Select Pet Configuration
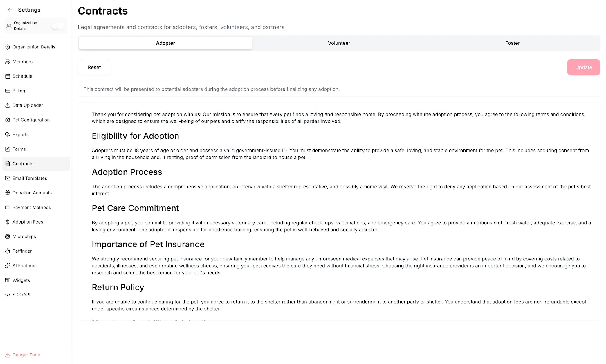The width and height of the screenshot is (606, 364). 31,120
